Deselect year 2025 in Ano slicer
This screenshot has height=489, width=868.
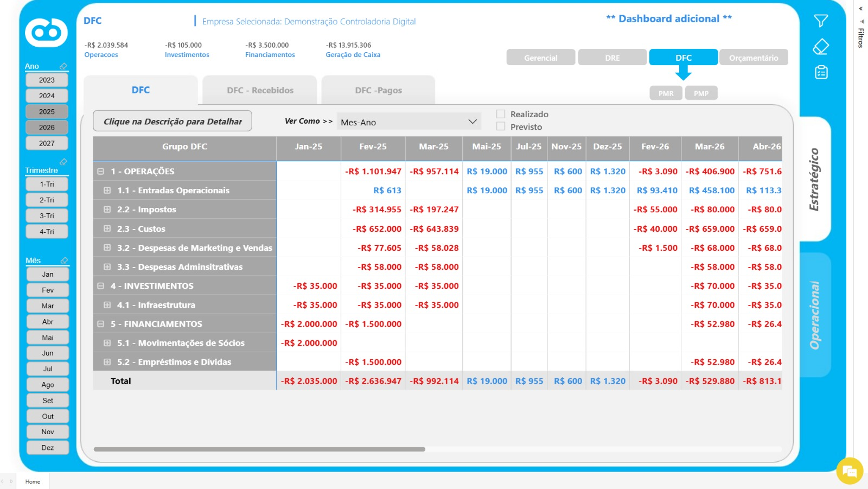coord(47,111)
